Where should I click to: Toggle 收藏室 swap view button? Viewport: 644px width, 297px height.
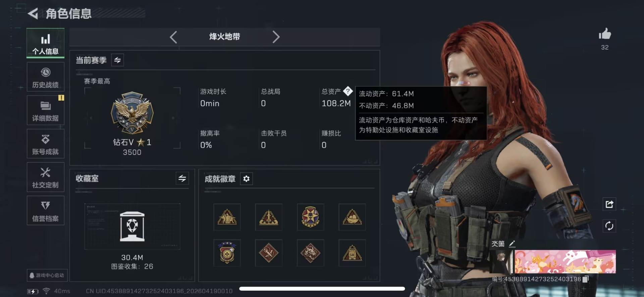click(182, 178)
